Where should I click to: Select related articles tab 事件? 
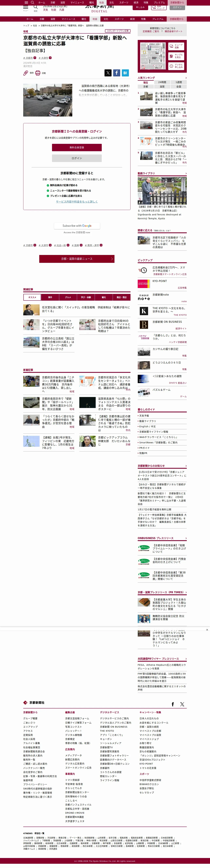tap(50, 297)
